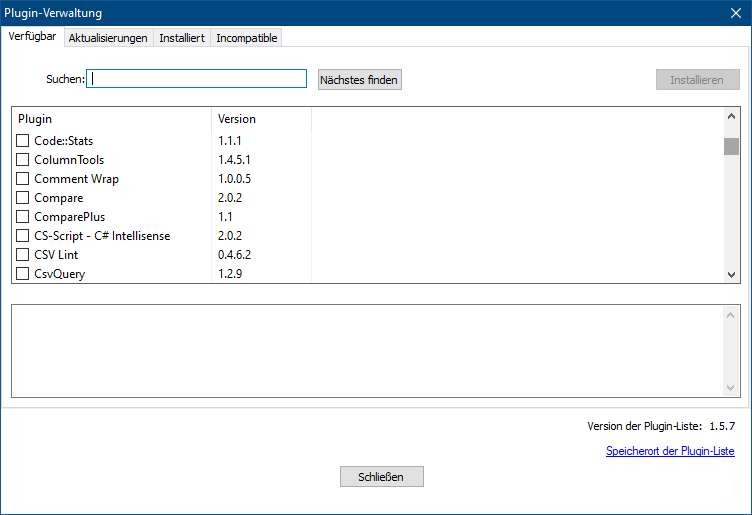Image resolution: width=752 pixels, height=515 pixels.
Task: Click the description box scroll up arrow
Action: tap(730, 315)
